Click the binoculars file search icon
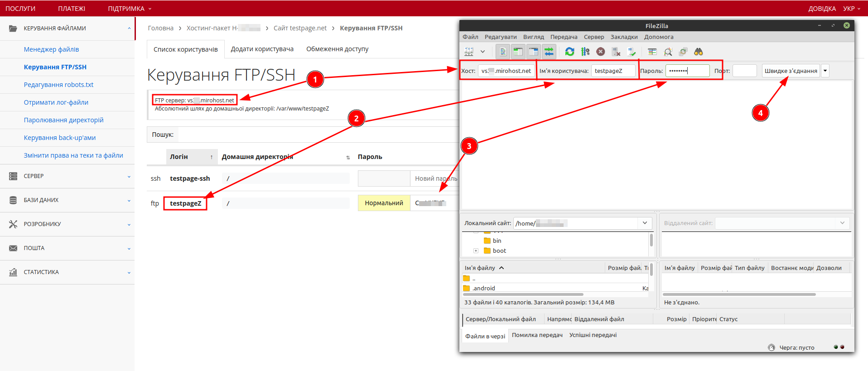The height and width of the screenshot is (371, 868). click(x=699, y=52)
